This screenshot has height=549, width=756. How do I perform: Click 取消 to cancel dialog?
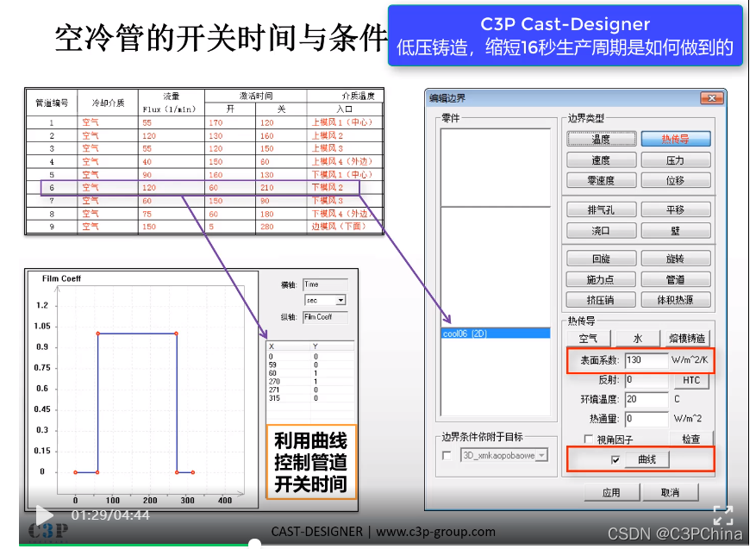670,493
